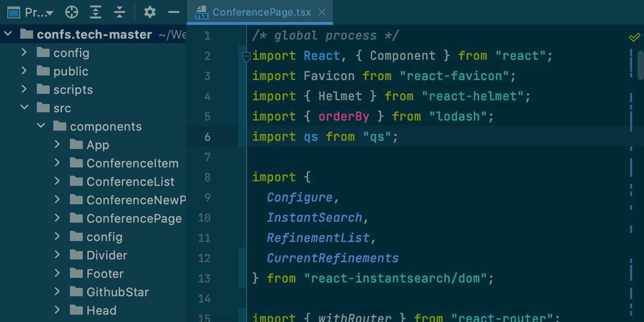644x322 pixels.
Task: Collapse the src folder
Action: [x=24, y=108]
